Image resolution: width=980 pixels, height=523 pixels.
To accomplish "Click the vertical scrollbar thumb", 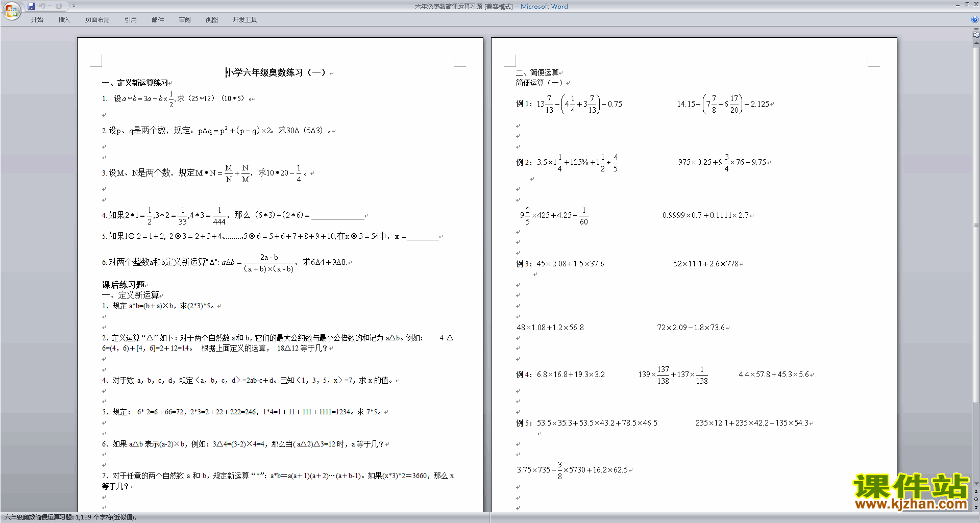I will point(976,225).
